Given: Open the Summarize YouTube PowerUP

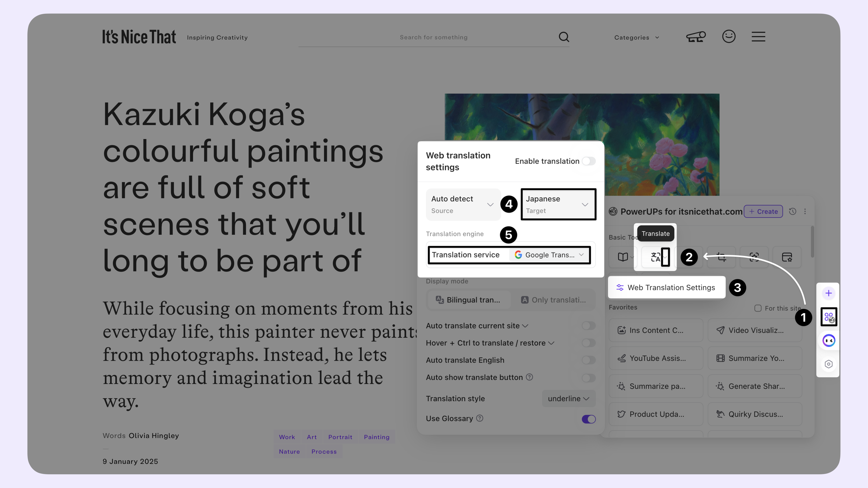Looking at the screenshot, I should point(754,358).
